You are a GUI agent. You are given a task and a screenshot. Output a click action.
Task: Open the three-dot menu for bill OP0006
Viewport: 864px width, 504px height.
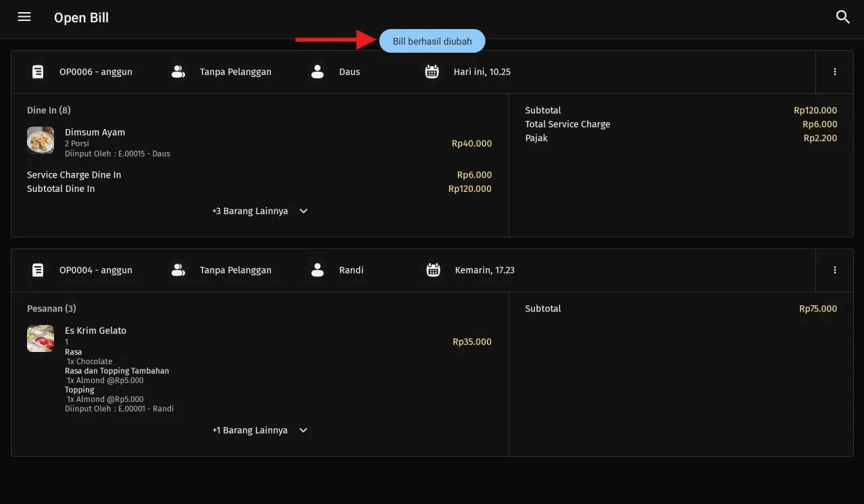(x=834, y=72)
